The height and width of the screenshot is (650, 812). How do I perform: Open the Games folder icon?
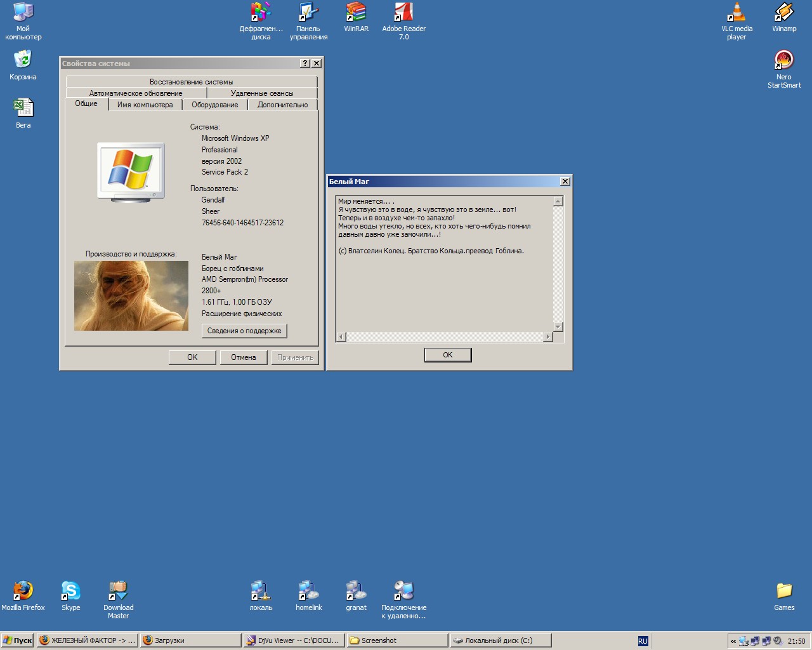(x=784, y=596)
